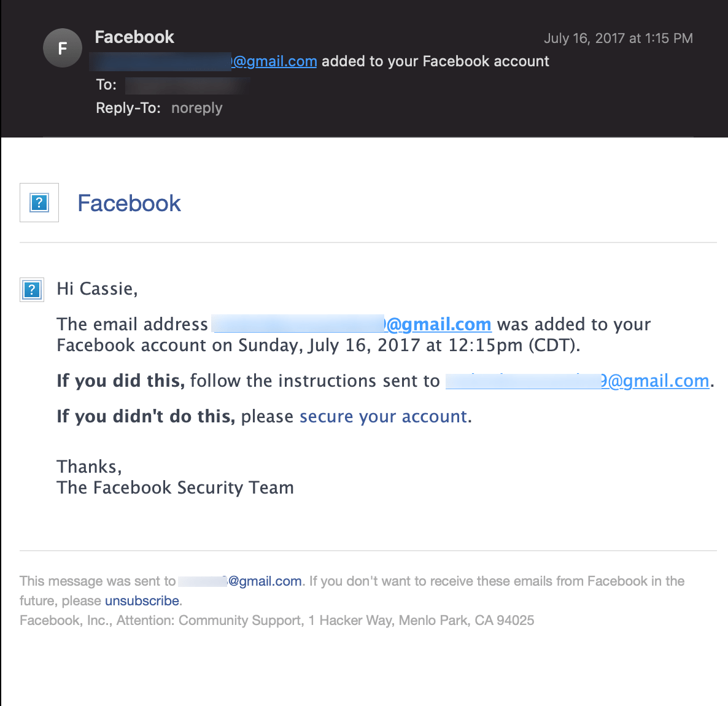The height and width of the screenshot is (706, 728).
Task: Open the 'secure your account' link
Action: 382,416
